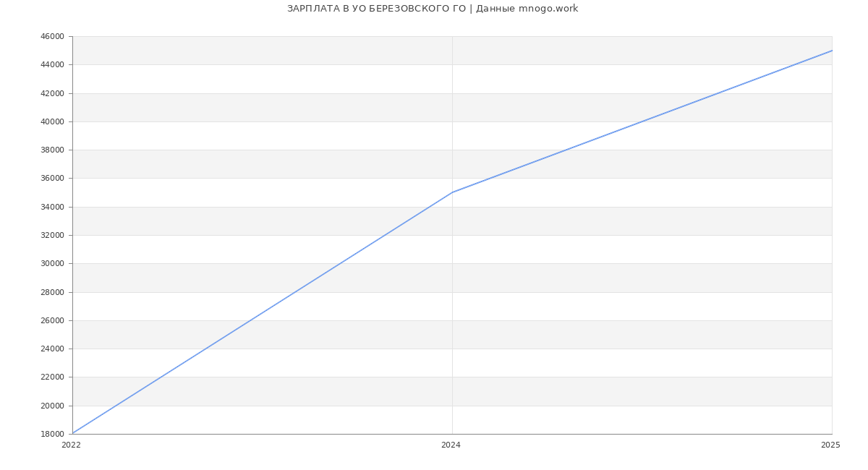Click the 26000 y-axis value
This screenshot has width=868, height=470.
point(52,321)
